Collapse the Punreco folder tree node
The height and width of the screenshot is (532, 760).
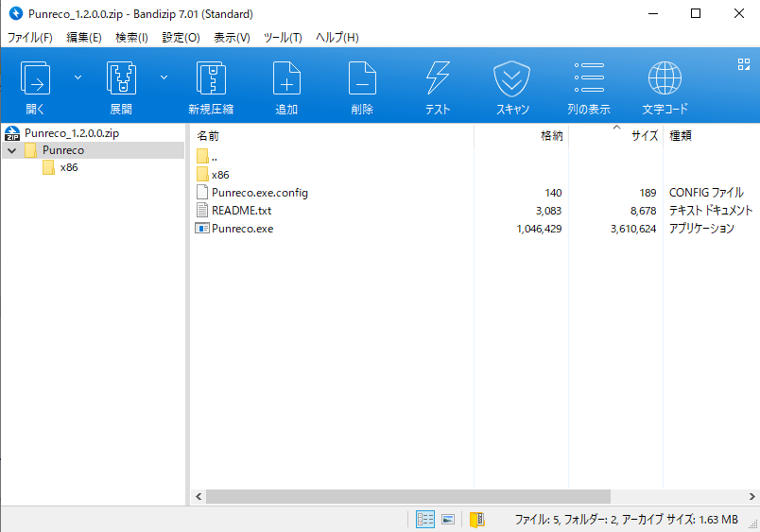(12, 150)
